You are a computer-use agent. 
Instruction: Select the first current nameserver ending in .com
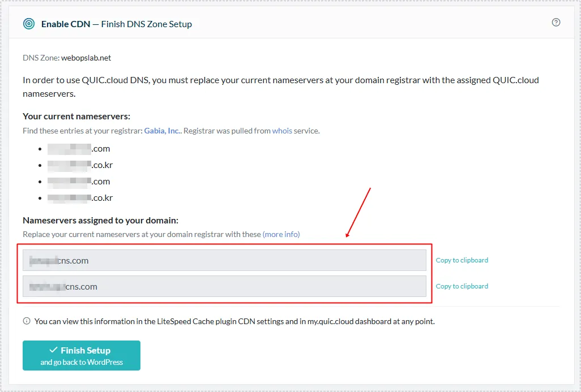[x=79, y=149]
